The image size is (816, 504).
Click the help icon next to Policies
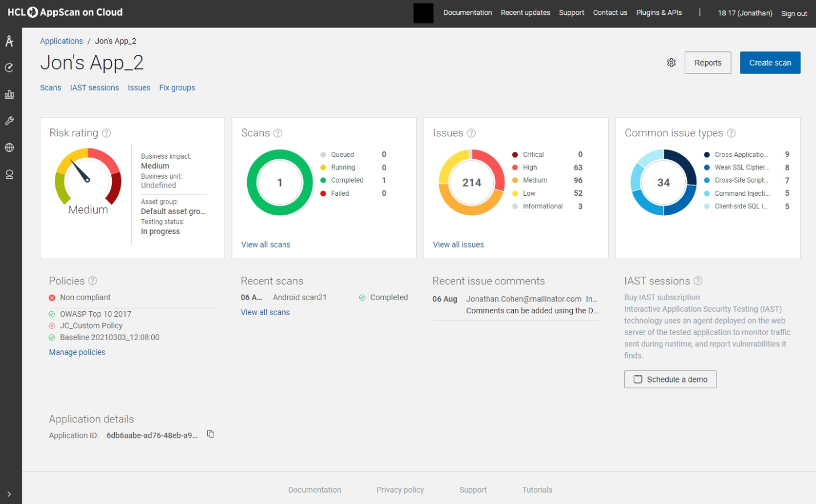coord(93,281)
